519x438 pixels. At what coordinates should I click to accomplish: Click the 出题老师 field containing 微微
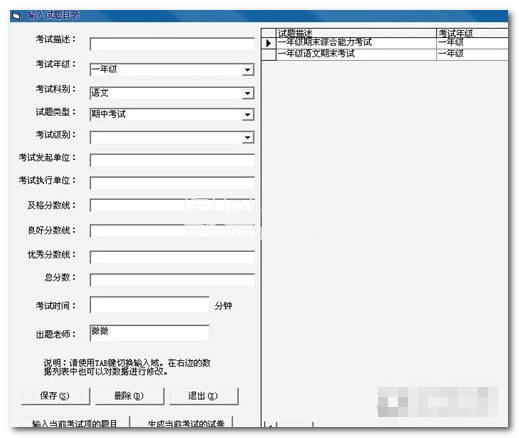coord(149,333)
